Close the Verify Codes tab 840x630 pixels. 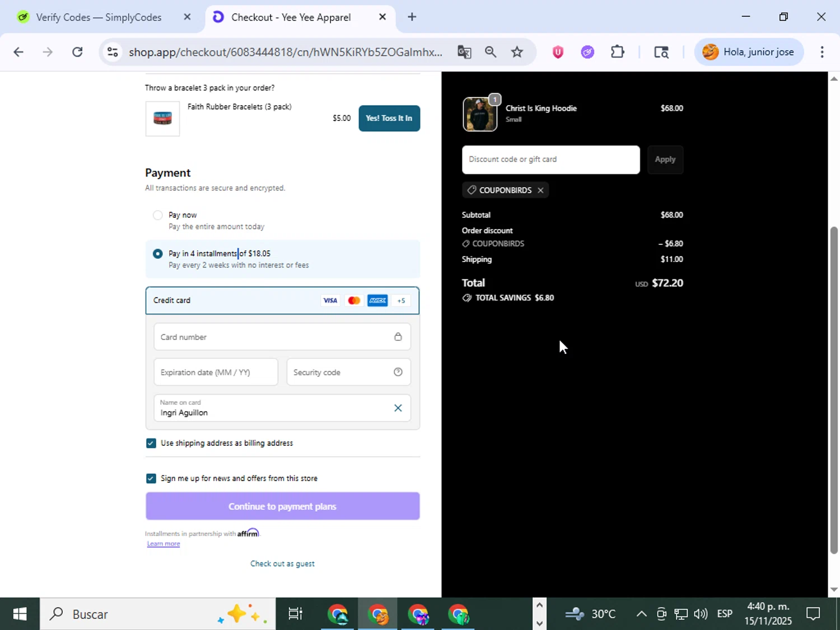tap(187, 17)
